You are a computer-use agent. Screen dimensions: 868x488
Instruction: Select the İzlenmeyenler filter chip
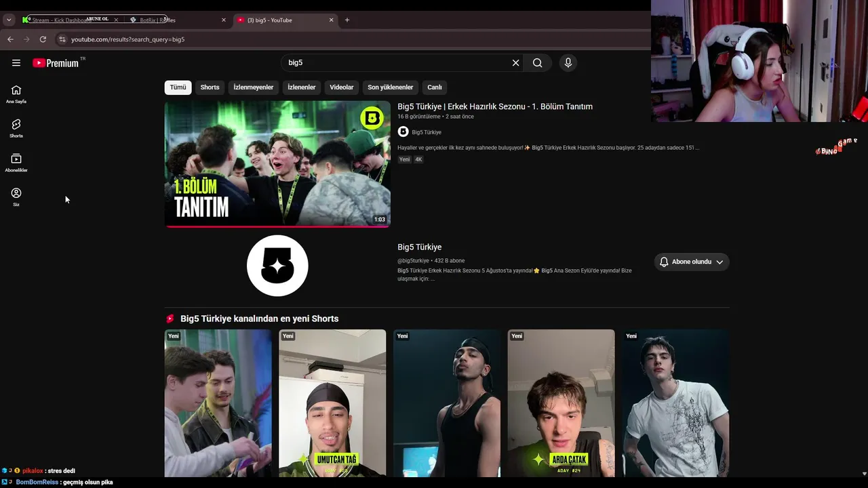(x=254, y=87)
